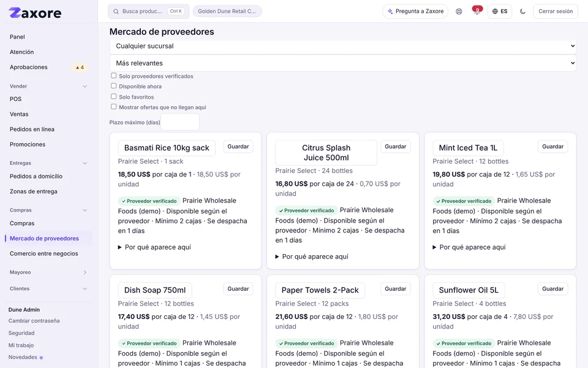The width and height of the screenshot is (588, 368).
Task: Open the help lifebuoy icon
Action: coord(459,11)
